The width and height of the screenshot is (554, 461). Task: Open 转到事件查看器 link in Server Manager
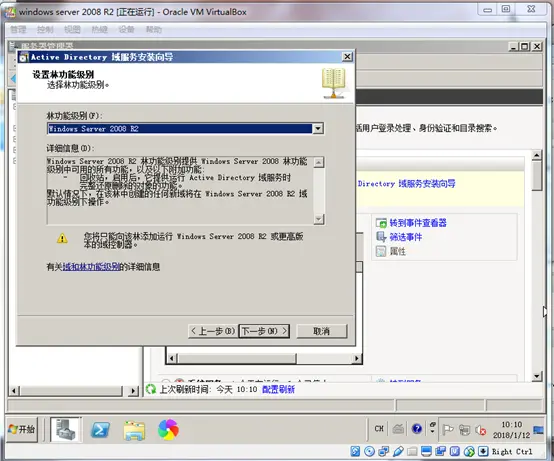418,223
